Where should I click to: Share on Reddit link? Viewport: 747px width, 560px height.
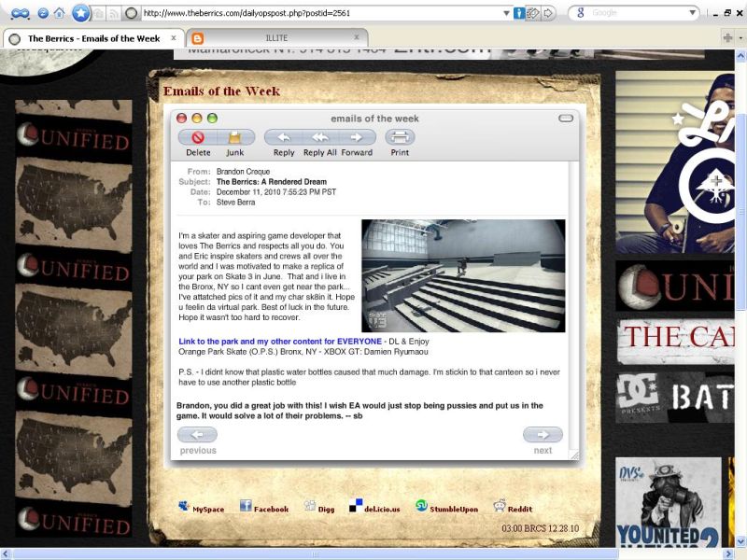tap(513, 508)
